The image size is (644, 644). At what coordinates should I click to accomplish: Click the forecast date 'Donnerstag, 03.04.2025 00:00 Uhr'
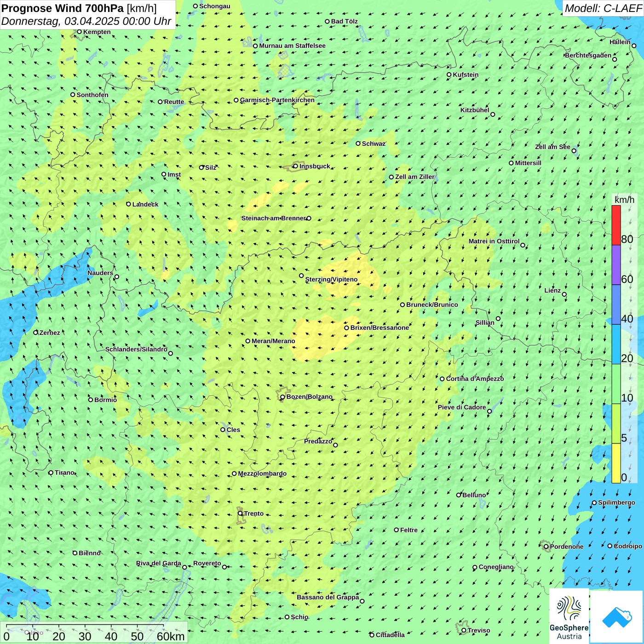(86, 21)
